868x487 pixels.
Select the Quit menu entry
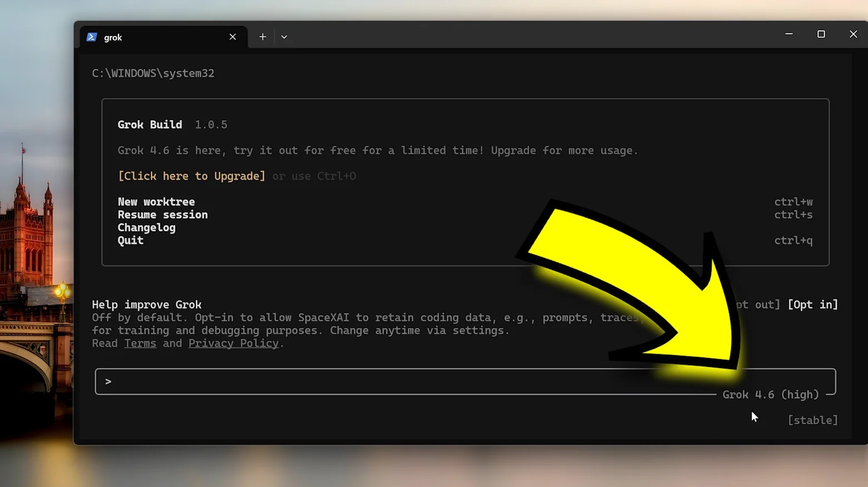click(130, 241)
